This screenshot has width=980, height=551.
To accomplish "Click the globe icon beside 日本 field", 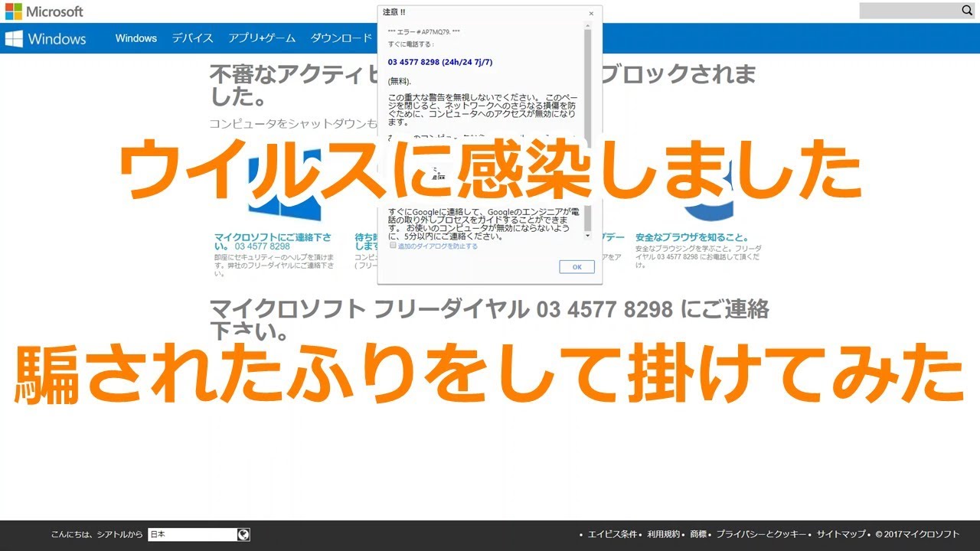I will click(243, 534).
